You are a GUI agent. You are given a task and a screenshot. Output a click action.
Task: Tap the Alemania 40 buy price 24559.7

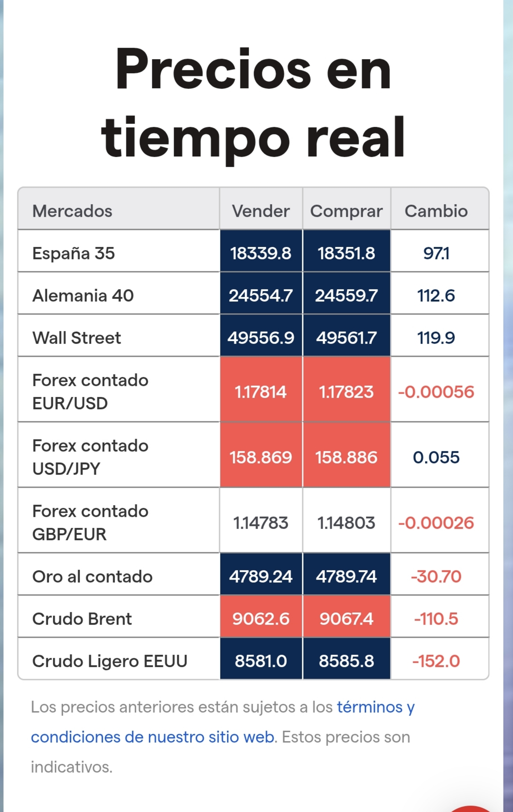[346, 296]
